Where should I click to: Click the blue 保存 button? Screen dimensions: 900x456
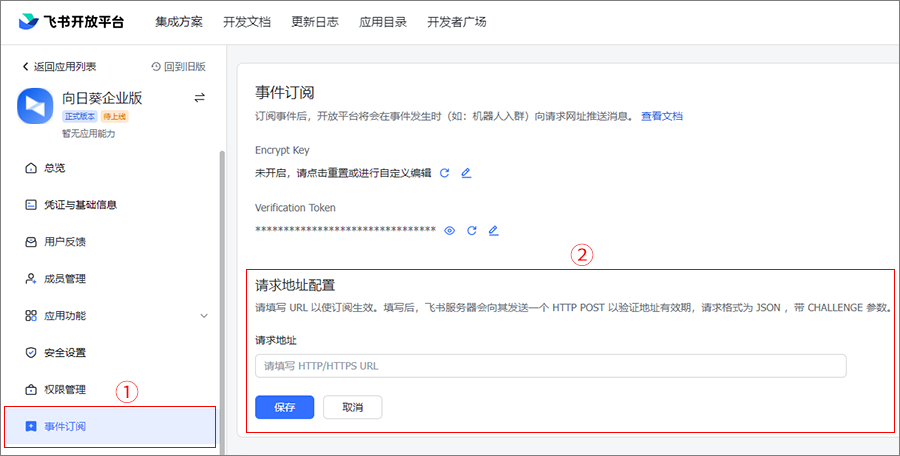click(285, 407)
